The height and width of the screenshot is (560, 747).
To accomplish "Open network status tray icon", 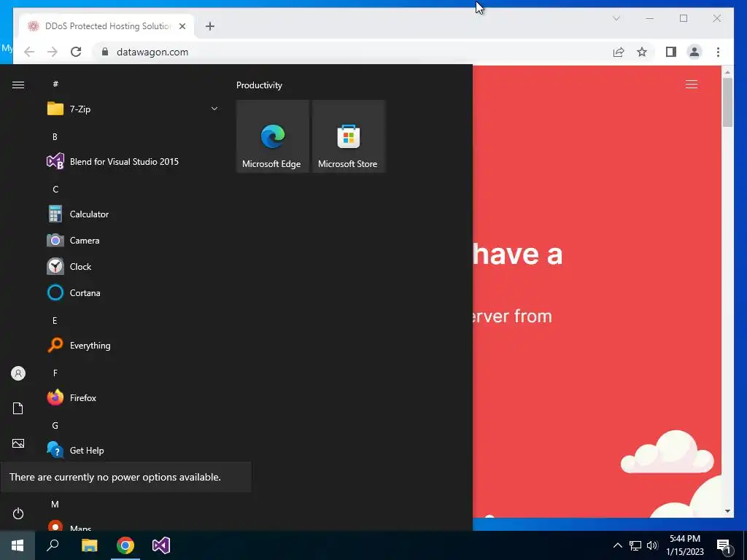I will 635,545.
